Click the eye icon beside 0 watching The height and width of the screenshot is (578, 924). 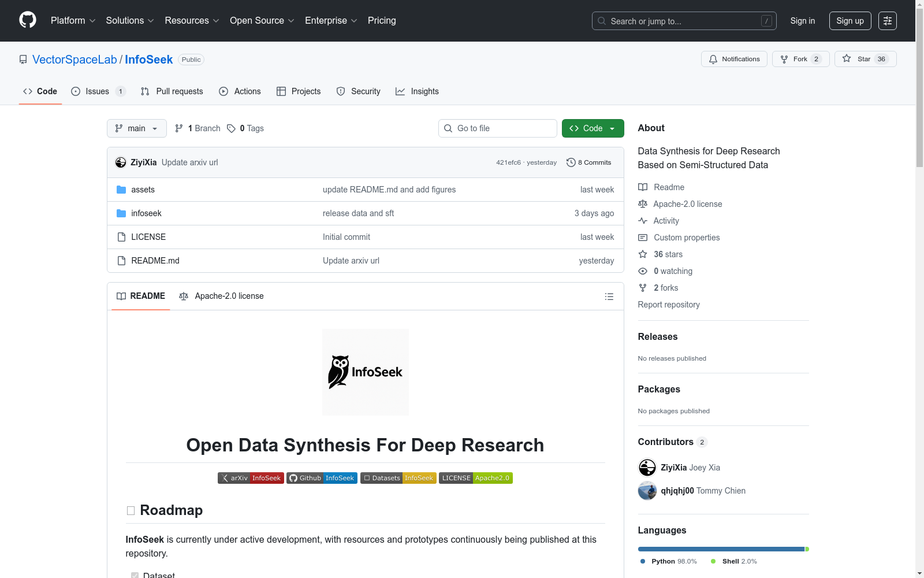point(643,271)
